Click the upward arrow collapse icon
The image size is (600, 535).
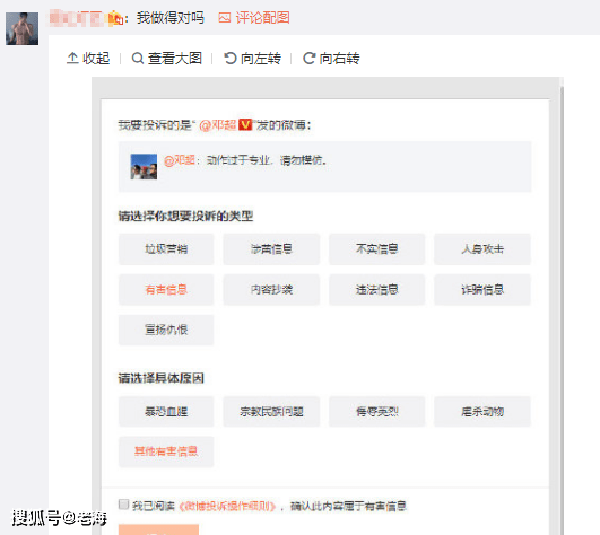tap(73, 58)
